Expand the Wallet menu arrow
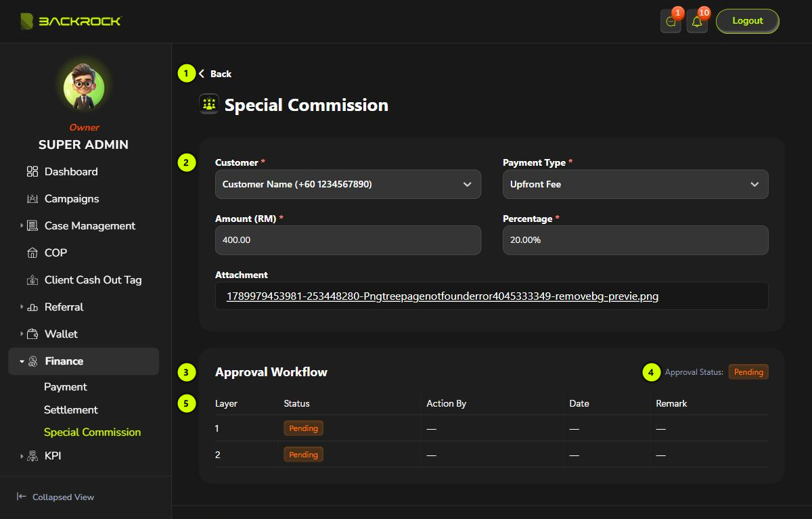Viewport: 812px width, 519px height. pyautogui.click(x=22, y=334)
